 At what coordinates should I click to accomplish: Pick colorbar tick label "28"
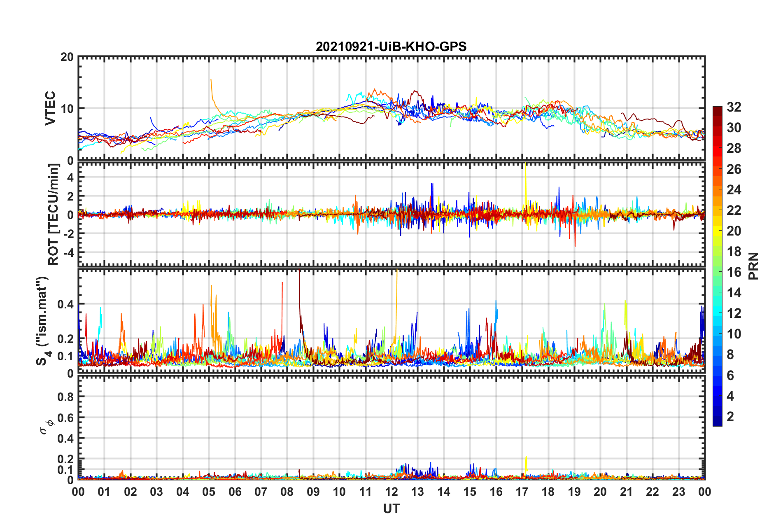[x=734, y=148]
